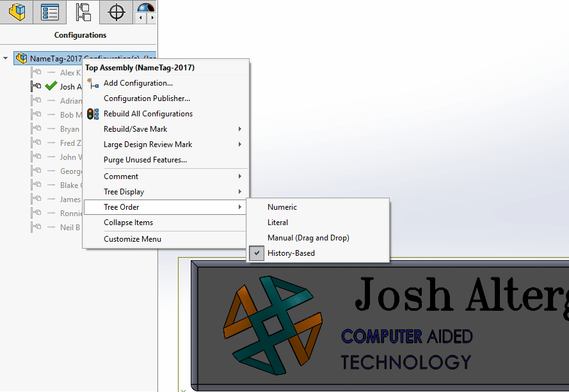Screen dimensions: 569x392
Task: Select the George configuration
Action: pos(71,171)
